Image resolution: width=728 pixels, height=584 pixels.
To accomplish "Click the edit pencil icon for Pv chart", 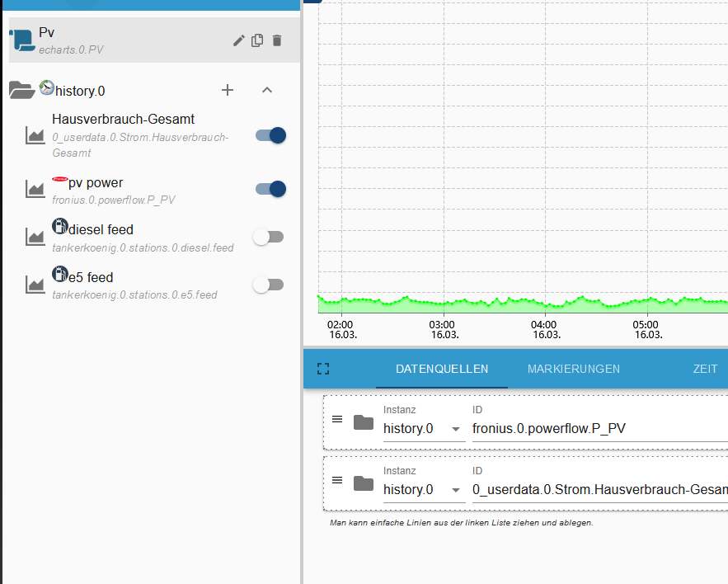I will point(238,41).
